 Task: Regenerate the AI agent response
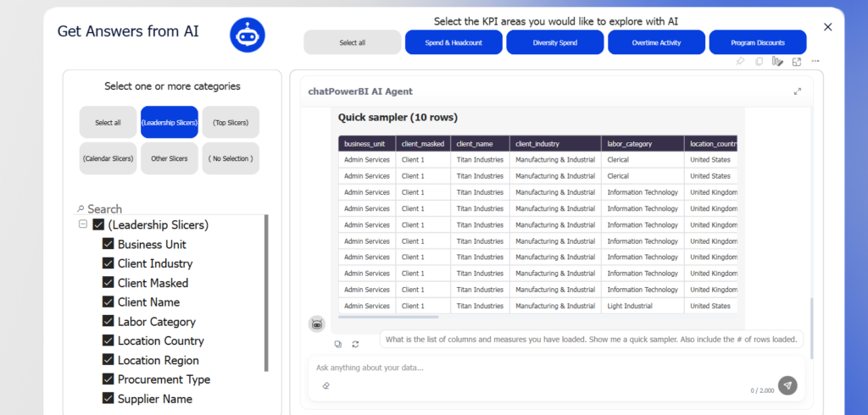click(x=355, y=344)
